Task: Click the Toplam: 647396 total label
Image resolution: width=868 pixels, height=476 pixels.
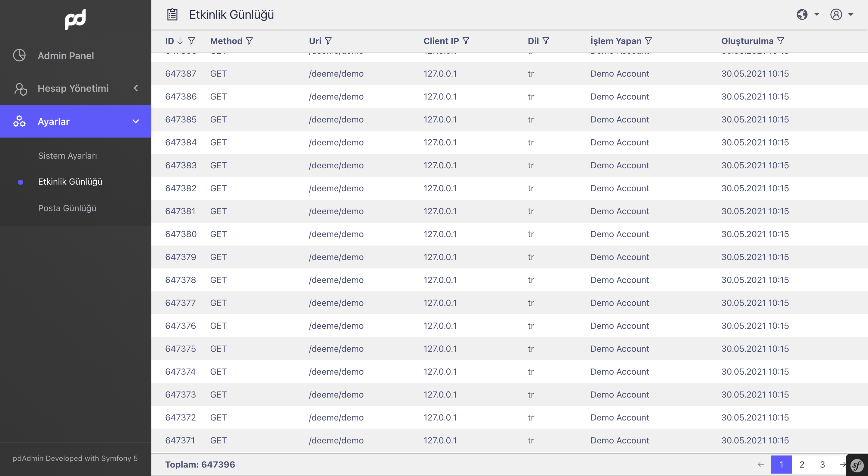Action: coord(200,465)
